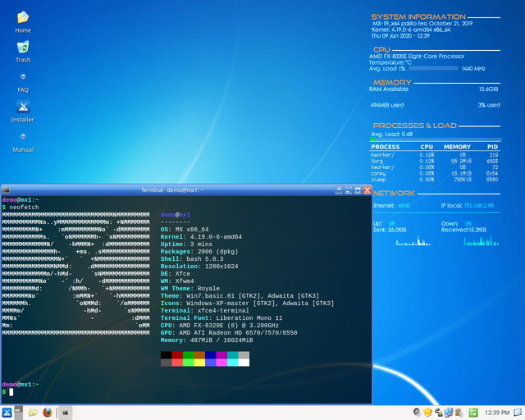Roll up the Terminal window with arrow button
The width and height of the screenshot is (525, 420).
pos(339,190)
